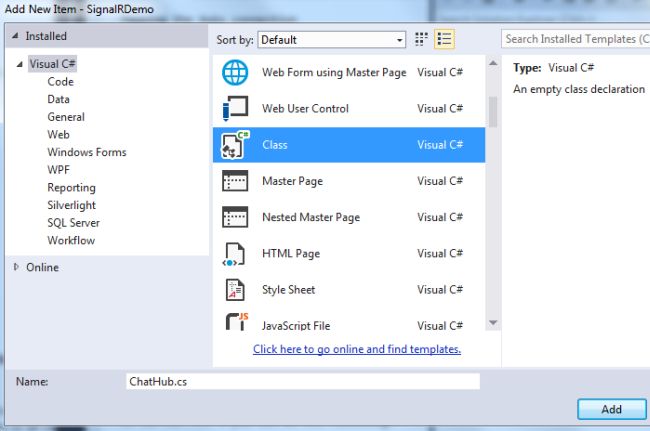Select the Nested Master Page template name
Viewport: 650px width, 431px height.
pos(311,217)
